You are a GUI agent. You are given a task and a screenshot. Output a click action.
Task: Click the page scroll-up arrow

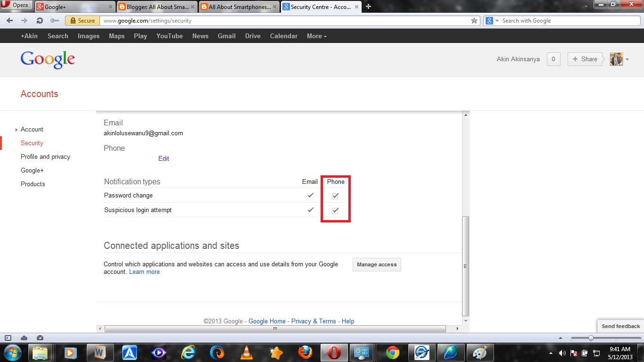[466, 115]
